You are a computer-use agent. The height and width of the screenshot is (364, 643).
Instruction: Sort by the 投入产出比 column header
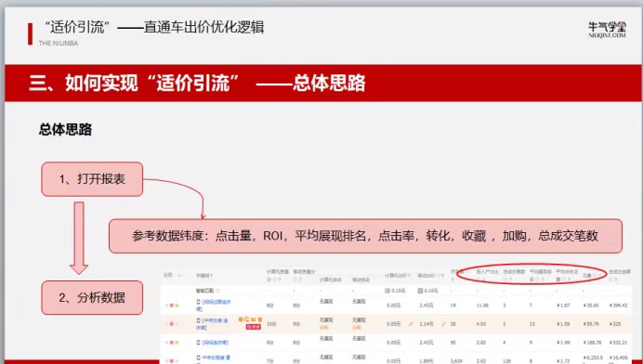coord(487,275)
